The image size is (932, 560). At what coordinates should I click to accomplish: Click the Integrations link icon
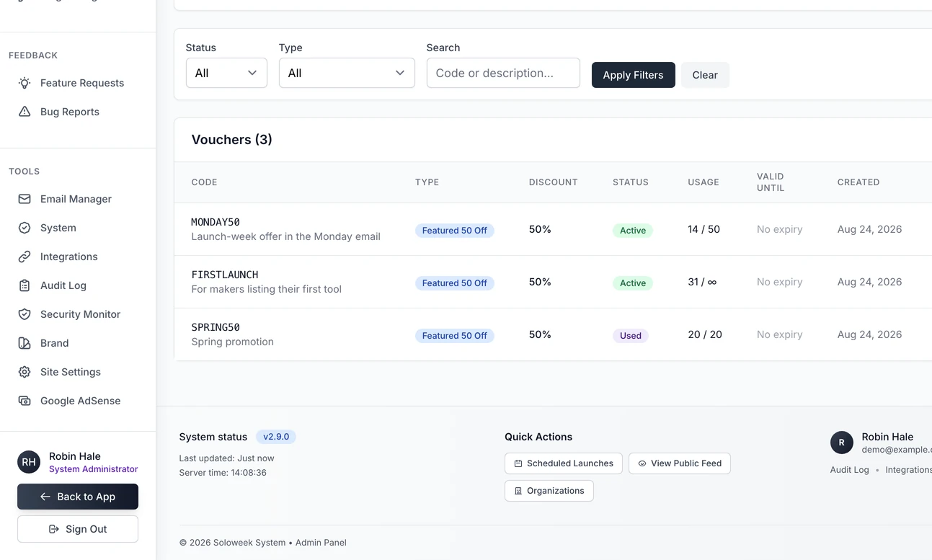[x=25, y=257]
